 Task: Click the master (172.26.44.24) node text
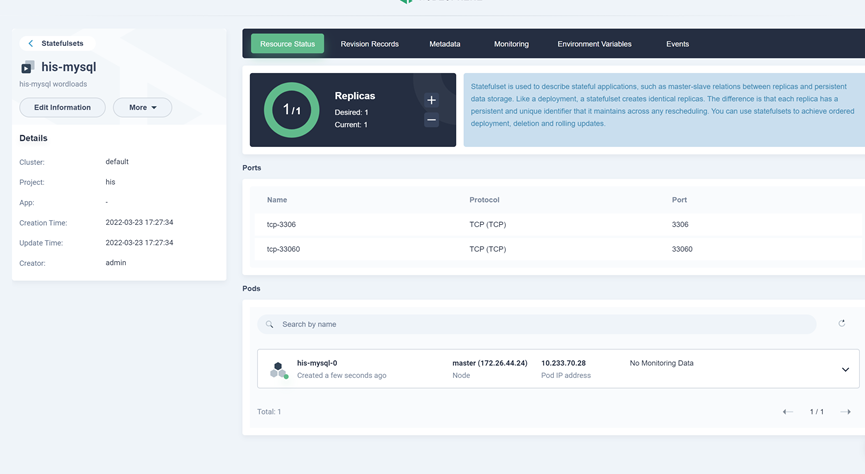pos(490,363)
